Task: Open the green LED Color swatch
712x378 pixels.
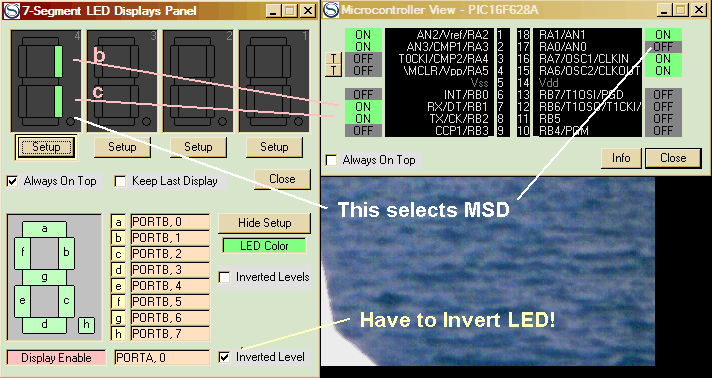Action: click(x=264, y=246)
